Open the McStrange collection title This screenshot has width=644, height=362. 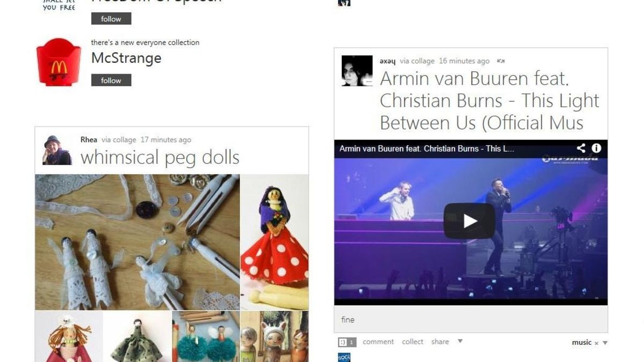pyautogui.click(x=126, y=58)
